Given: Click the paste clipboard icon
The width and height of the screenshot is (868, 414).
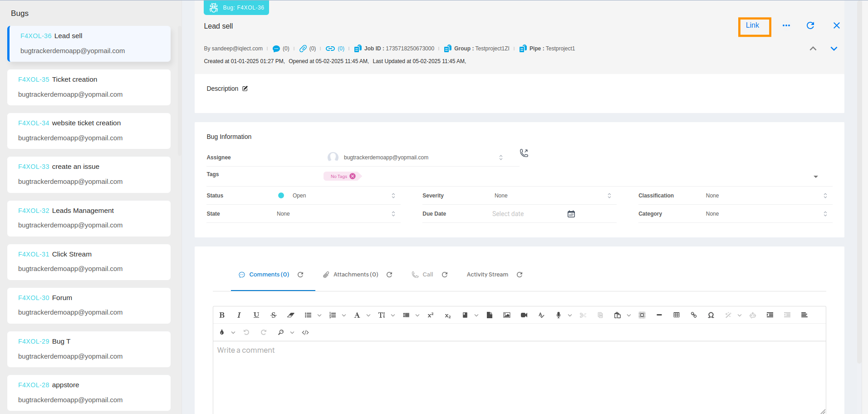Looking at the screenshot, I should 618,315.
